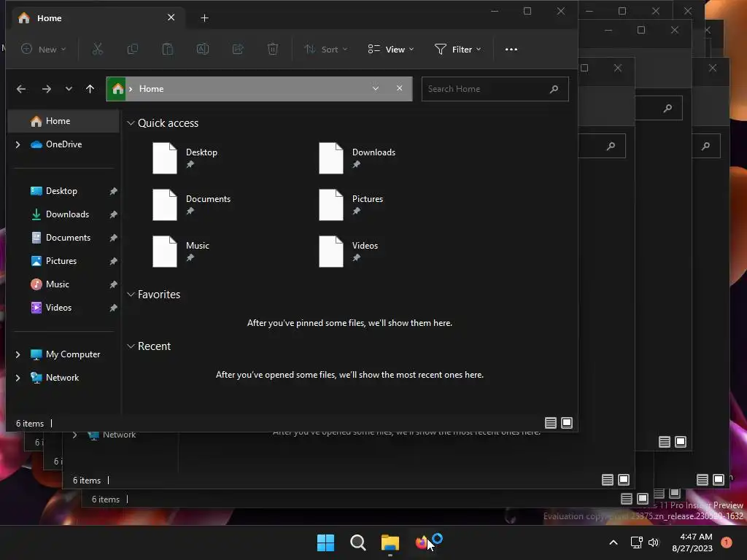Expand Network tree node in front window
Viewport: 747px width, 560px height.
[18, 378]
